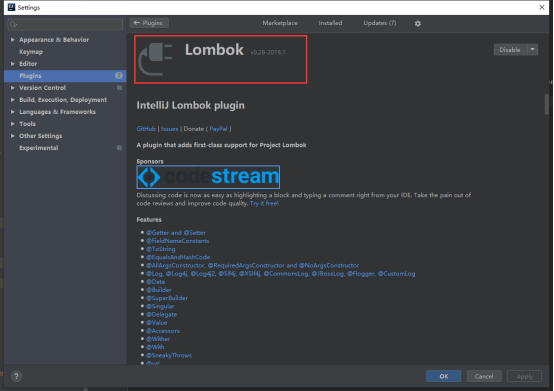Click the Version Control project-level icon
The width and height of the screenshot is (554, 391).
pyautogui.click(x=119, y=88)
